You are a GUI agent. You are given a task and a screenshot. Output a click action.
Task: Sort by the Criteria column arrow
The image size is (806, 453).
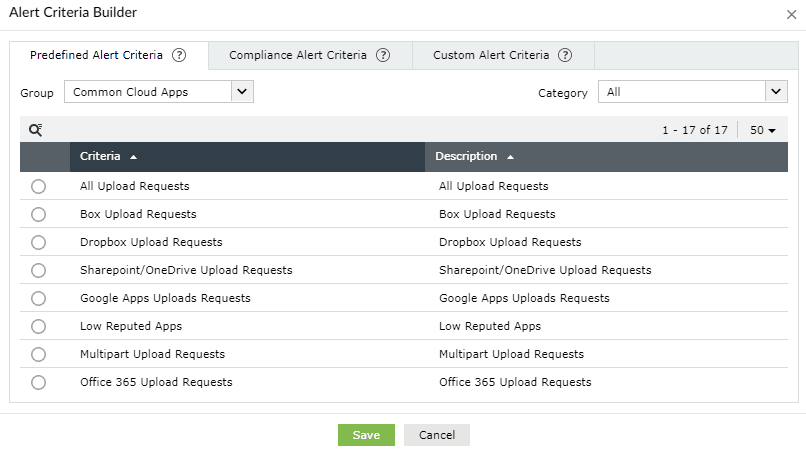(x=133, y=157)
